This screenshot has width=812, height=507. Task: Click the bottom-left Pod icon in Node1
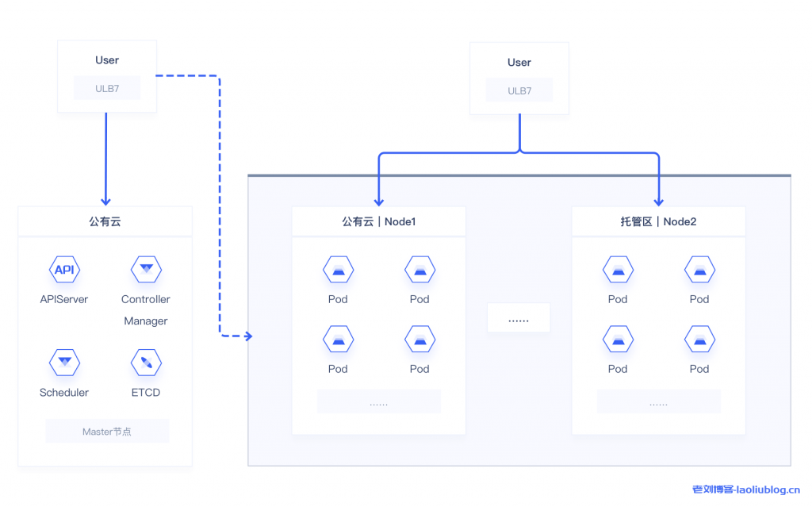pyautogui.click(x=338, y=340)
